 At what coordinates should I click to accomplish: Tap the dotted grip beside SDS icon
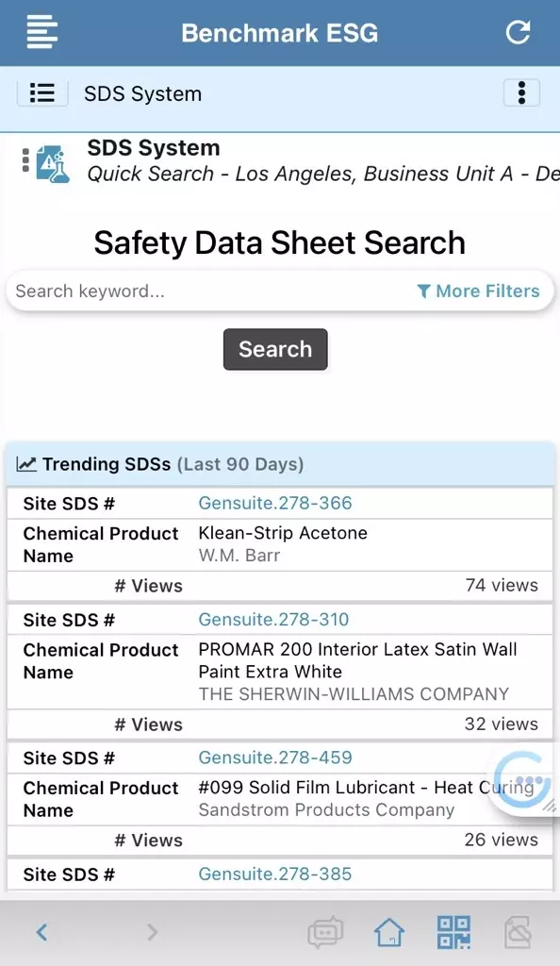click(25, 160)
